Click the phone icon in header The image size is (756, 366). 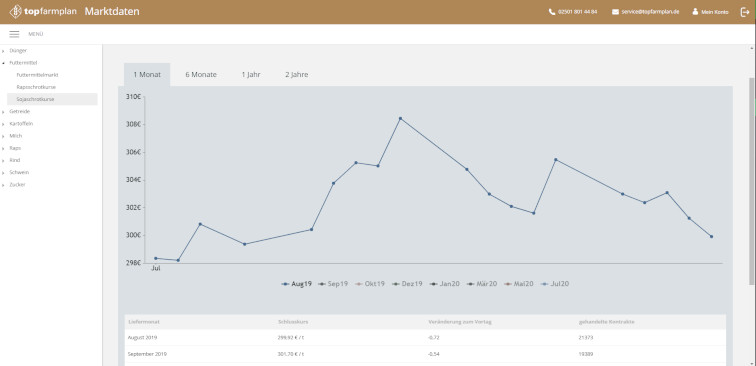[552, 12]
